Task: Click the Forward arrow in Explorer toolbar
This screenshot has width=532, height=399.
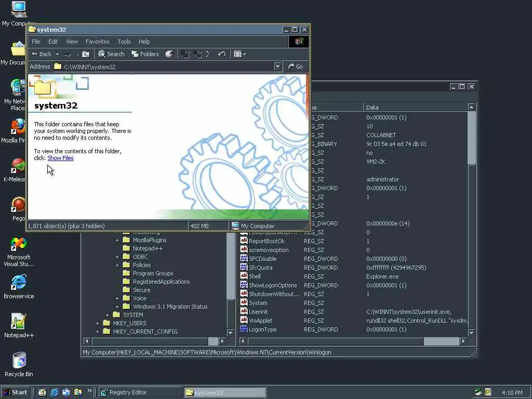Action: pyautogui.click(x=68, y=54)
